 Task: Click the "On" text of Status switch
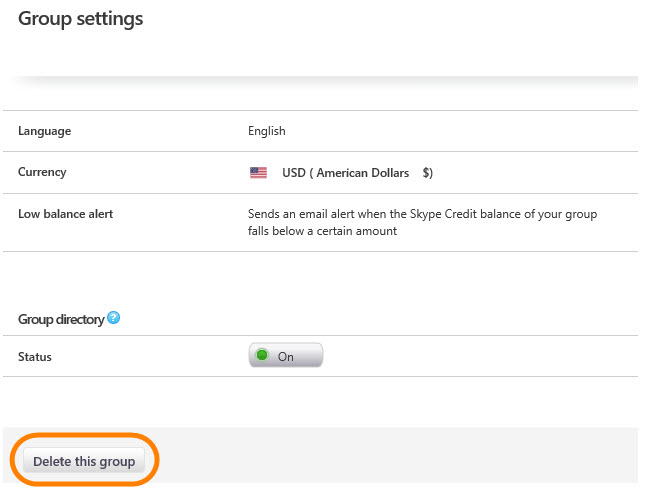click(286, 357)
